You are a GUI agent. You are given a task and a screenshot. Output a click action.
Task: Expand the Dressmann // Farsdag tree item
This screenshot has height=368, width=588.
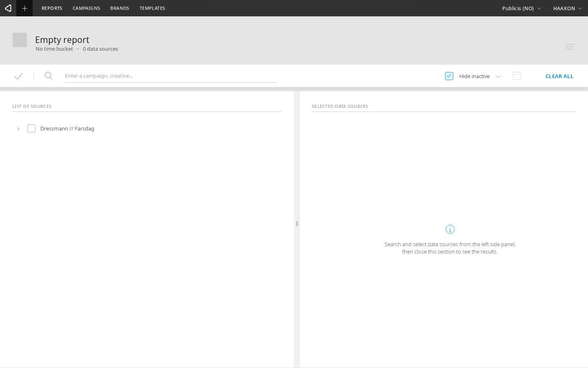pyautogui.click(x=18, y=128)
